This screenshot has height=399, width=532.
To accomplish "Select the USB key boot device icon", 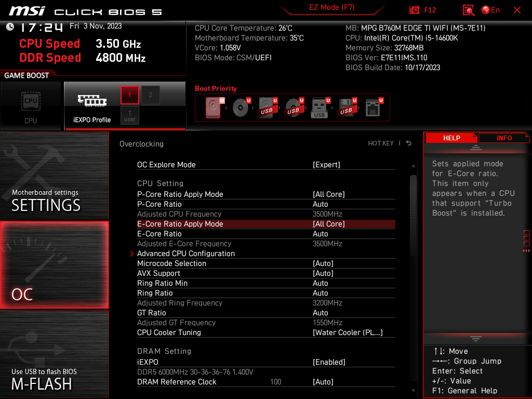I will pyautogui.click(x=320, y=108).
